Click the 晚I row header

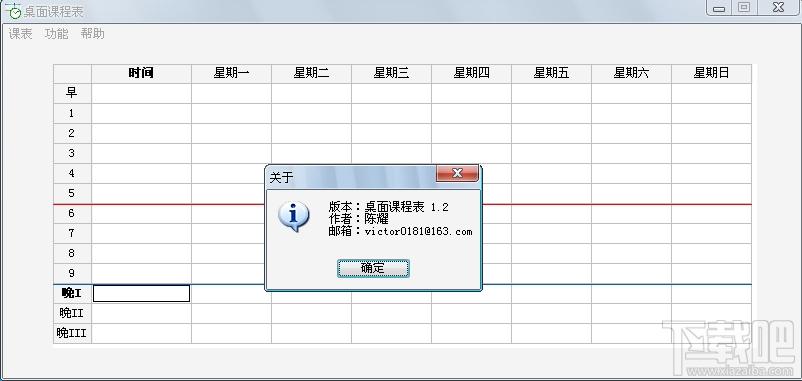pos(72,294)
